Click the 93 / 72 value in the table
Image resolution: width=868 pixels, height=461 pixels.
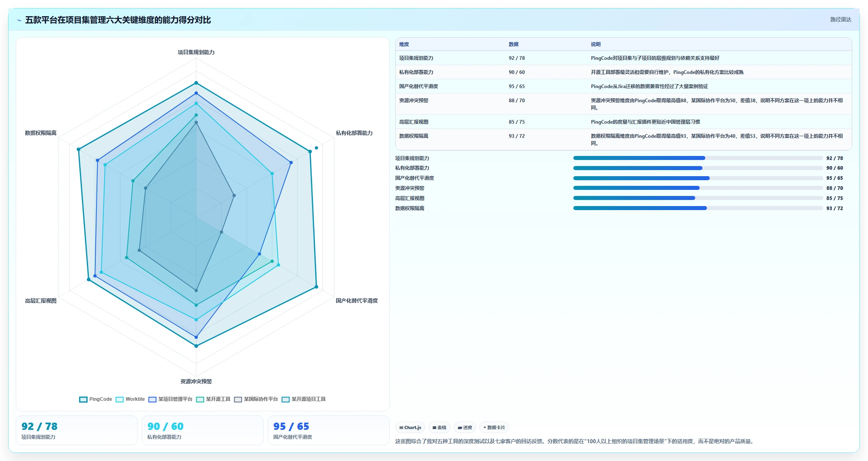517,136
